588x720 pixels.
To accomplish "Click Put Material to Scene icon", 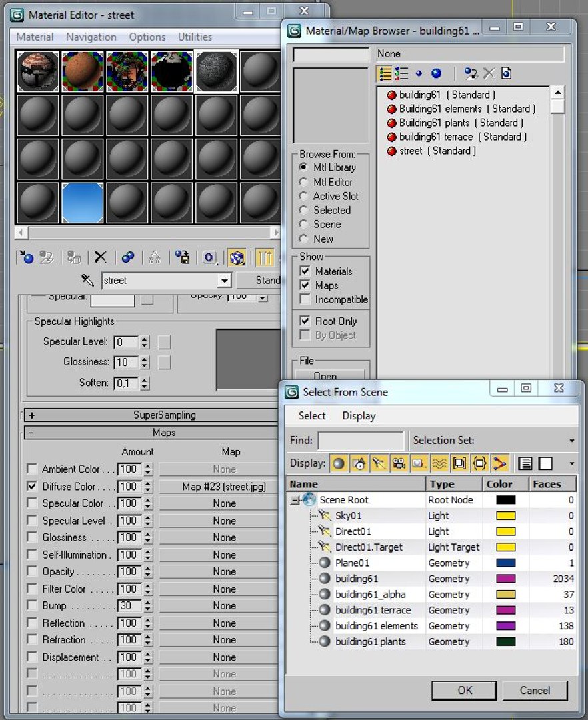I will click(47, 257).
